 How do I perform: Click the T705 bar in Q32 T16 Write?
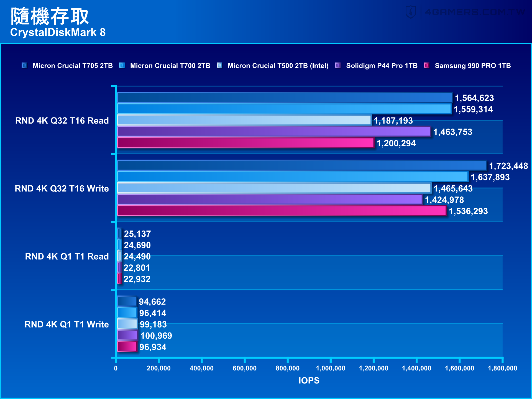tap(302, 165)
